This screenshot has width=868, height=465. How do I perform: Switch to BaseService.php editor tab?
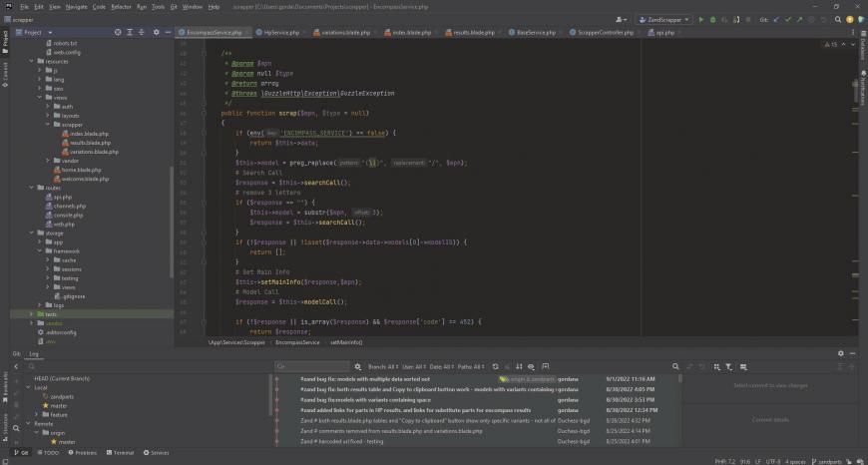click(x=536, y=33)
